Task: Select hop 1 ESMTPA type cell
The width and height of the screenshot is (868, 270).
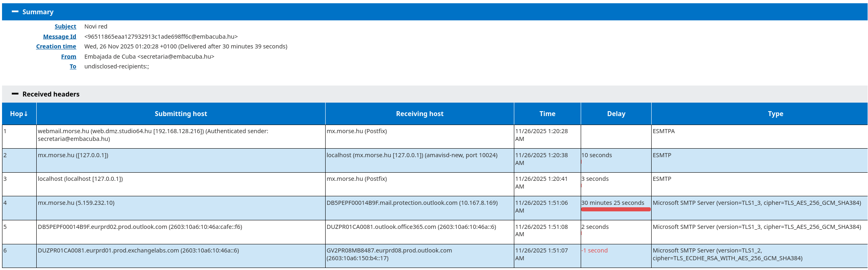Action: [x=759, y=136]
